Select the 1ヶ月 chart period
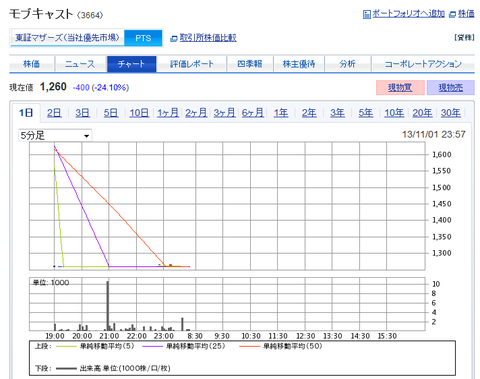The height and width of the screenshot is (379, 480). click(168, 113)
